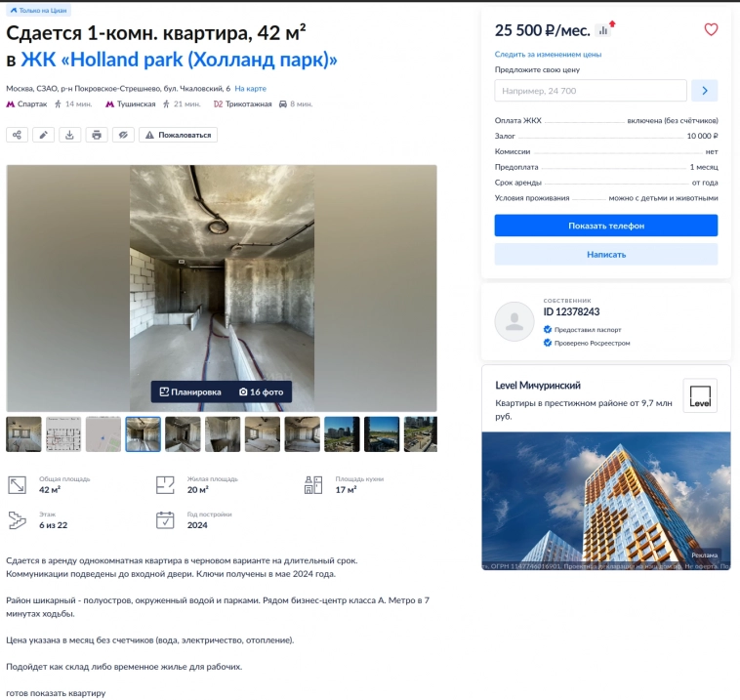Viewport: 740px width, 700px height.
Task: Open ЖК Holland park link in title
Action: [x=180, y=60]
